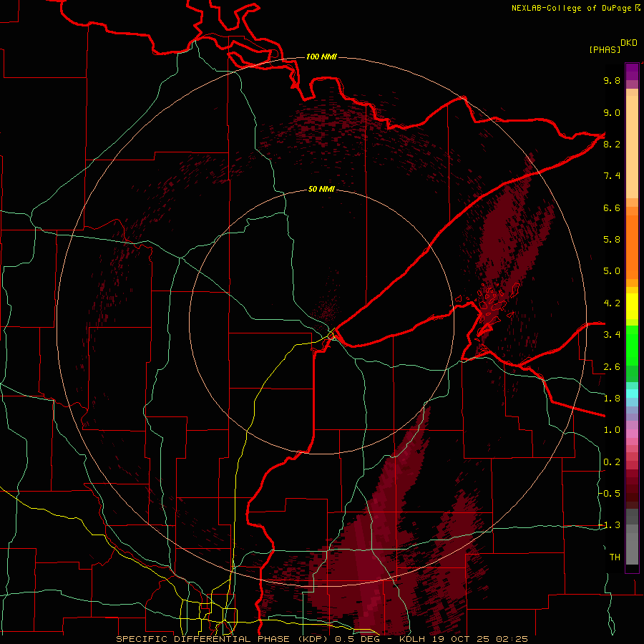This screenshot has height=644, width=644.
Task: Click the 5.8 scale value
Action: (612, 240)
